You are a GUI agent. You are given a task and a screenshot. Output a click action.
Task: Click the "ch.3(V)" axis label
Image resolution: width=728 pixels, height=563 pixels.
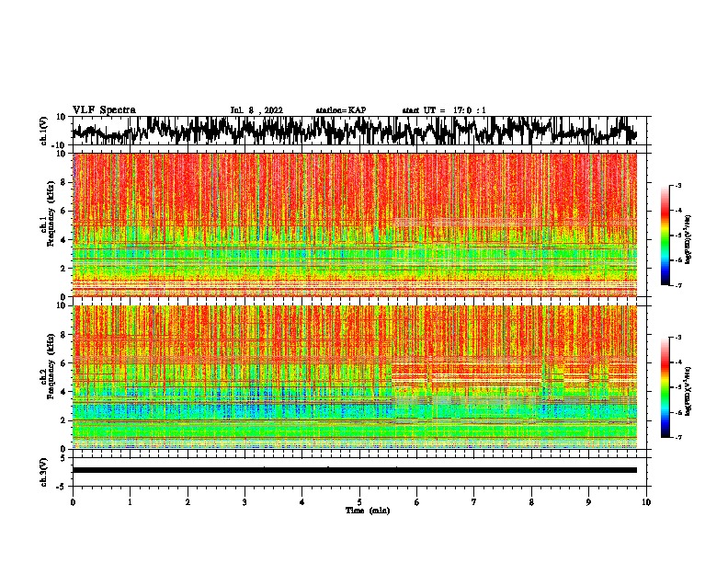tap(44, 473)
